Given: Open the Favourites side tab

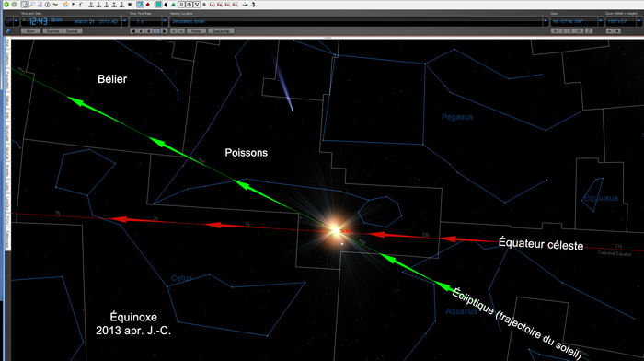Looking at the screenshot, I should click(x=7, y=80).
